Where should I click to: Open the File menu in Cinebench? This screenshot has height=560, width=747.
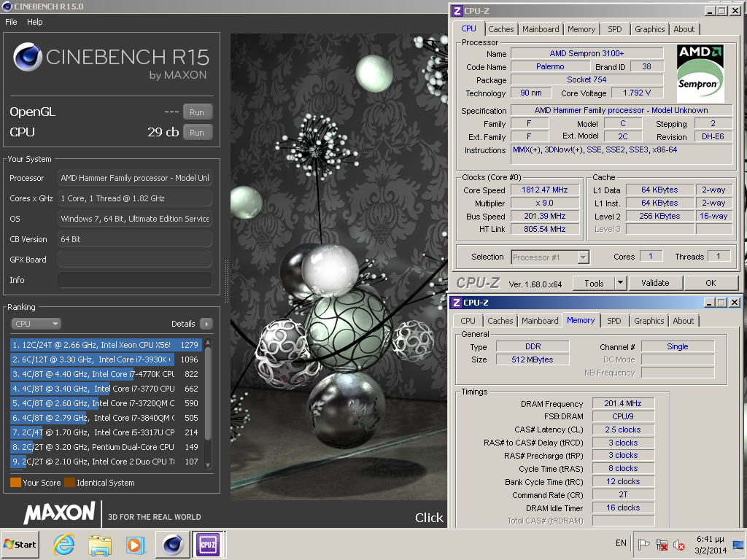[11, 22]
